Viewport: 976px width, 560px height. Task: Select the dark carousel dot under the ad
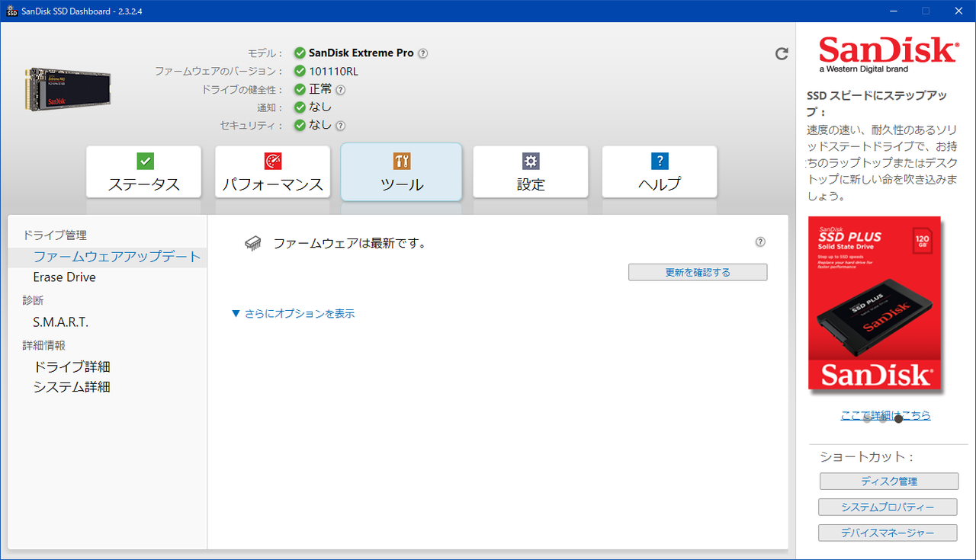point(899,419)
